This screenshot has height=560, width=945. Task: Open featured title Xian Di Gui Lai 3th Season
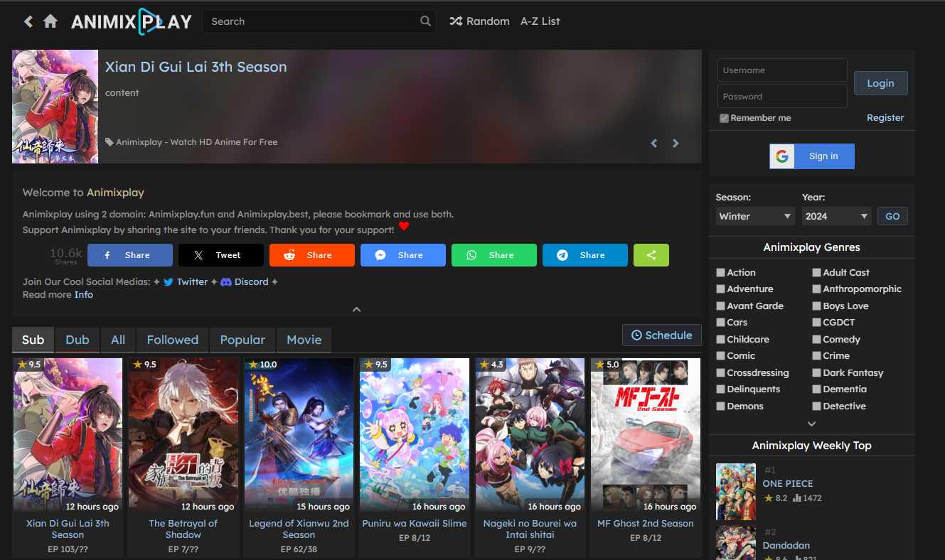point(196,67)
